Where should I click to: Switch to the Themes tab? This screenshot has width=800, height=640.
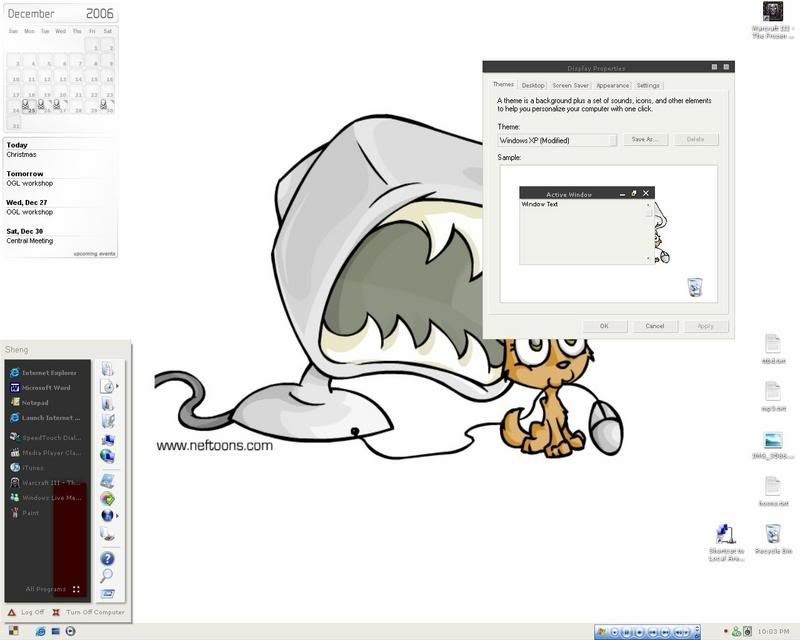pyautogui.click(x=503, y=85)
